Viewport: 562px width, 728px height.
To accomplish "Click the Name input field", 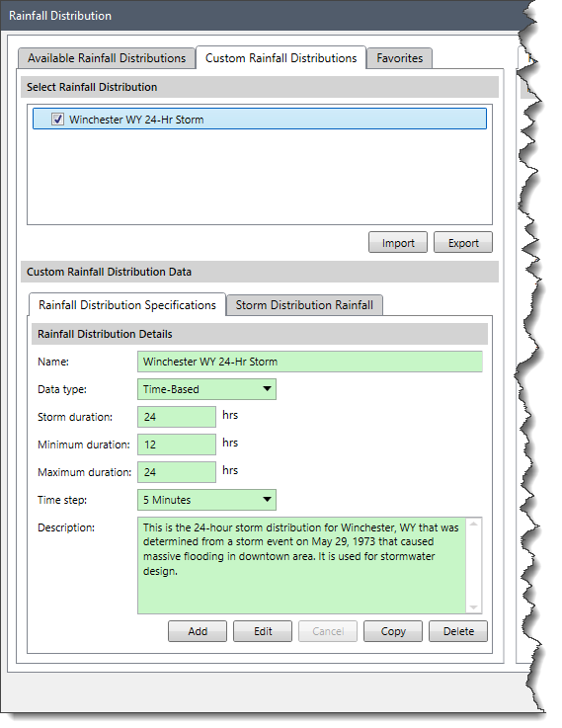I will 309,362.
